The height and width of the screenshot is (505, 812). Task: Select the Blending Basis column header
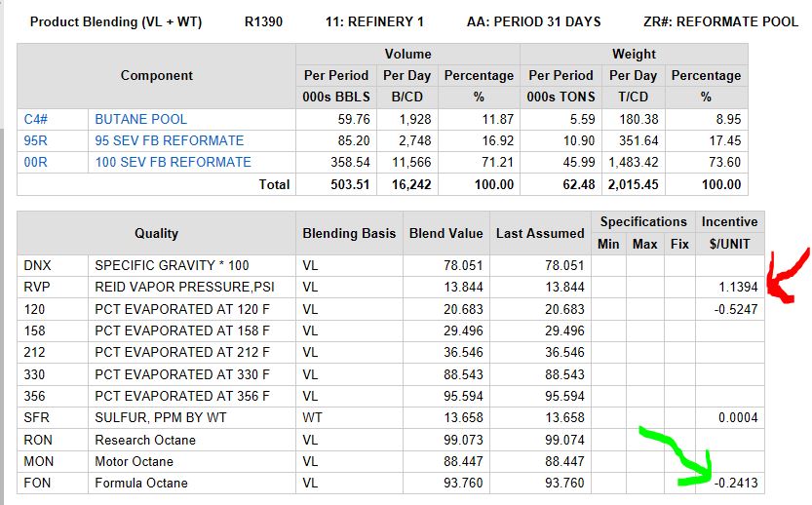pos(349,233)
